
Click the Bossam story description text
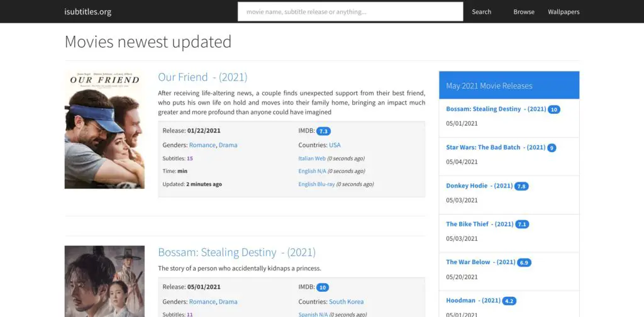click(x=240, y=268)
